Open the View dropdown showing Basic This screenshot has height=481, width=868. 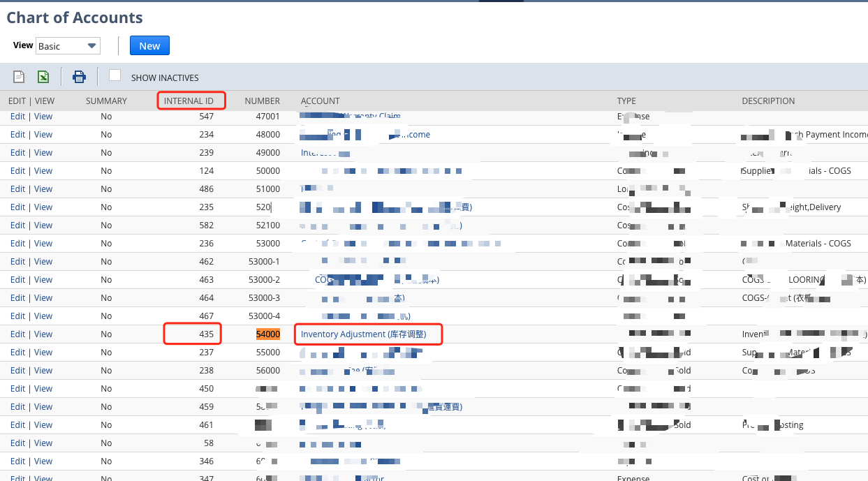click(68, 45)
